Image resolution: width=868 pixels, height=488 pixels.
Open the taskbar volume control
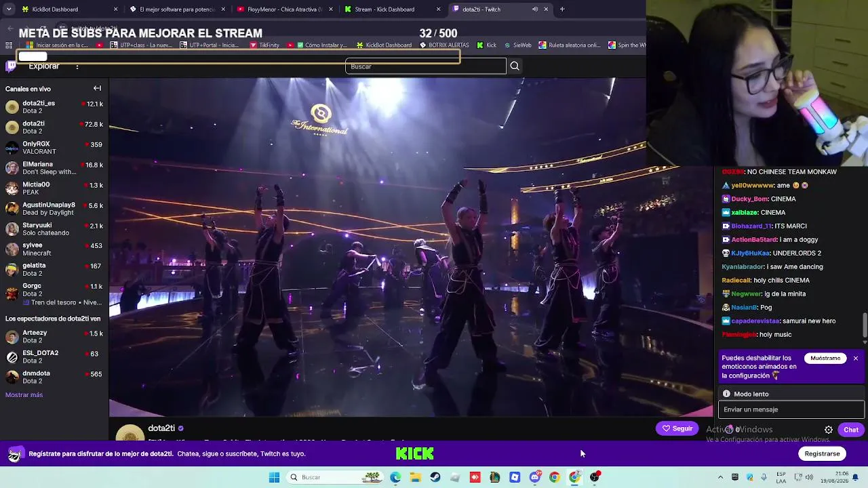point(810,477)
